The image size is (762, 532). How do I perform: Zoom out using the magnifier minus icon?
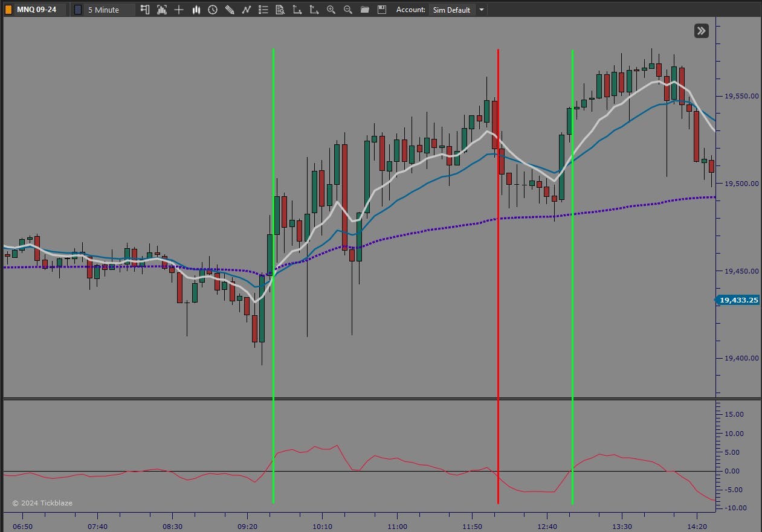pos(347,10)
